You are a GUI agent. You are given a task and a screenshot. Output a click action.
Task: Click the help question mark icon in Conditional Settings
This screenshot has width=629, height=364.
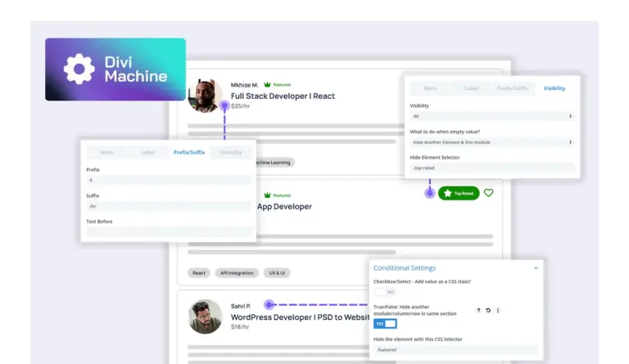click(478, 310)
